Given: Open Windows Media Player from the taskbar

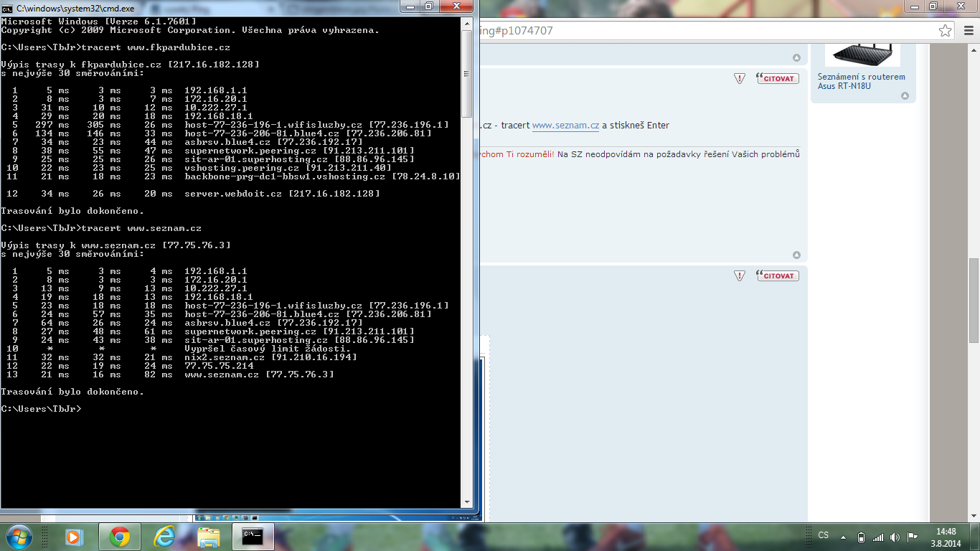Looking at the screenshot, I should point(74,537).
